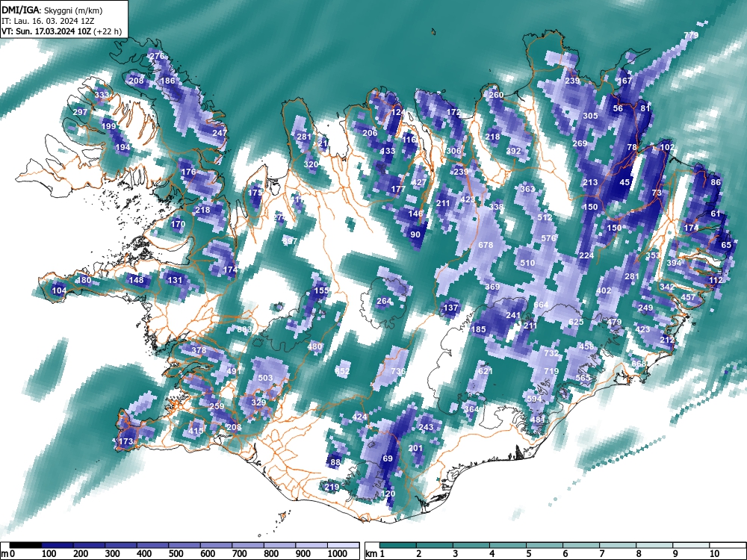This screenshot has width=747, height=560.
Task: Click the visibility value 576
Action: pyautogui.click(x=548, y=238)
